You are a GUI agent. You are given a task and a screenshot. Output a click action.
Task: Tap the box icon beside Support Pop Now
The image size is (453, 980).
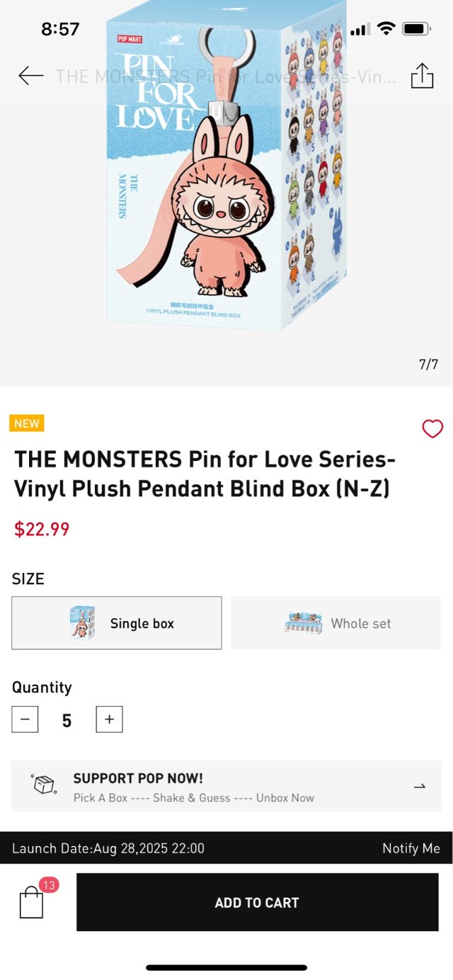44,785
